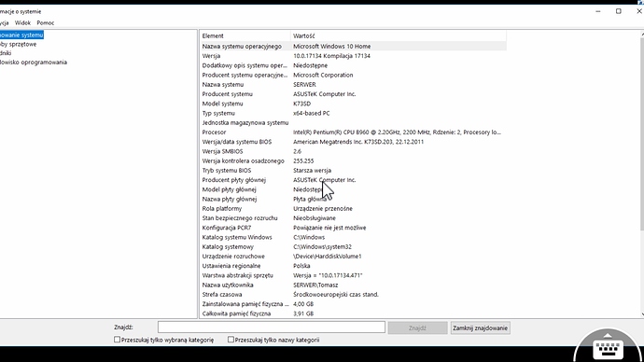Open the Widok menu
644x362 pixels.
(x=22, y=23)
